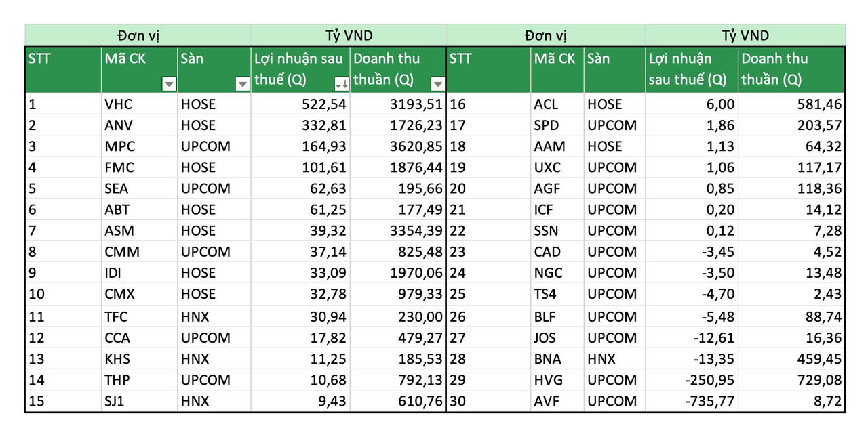Click the SJ1 stock code cell
Screen dimensions: 868x439
click(x=139, y=401)
